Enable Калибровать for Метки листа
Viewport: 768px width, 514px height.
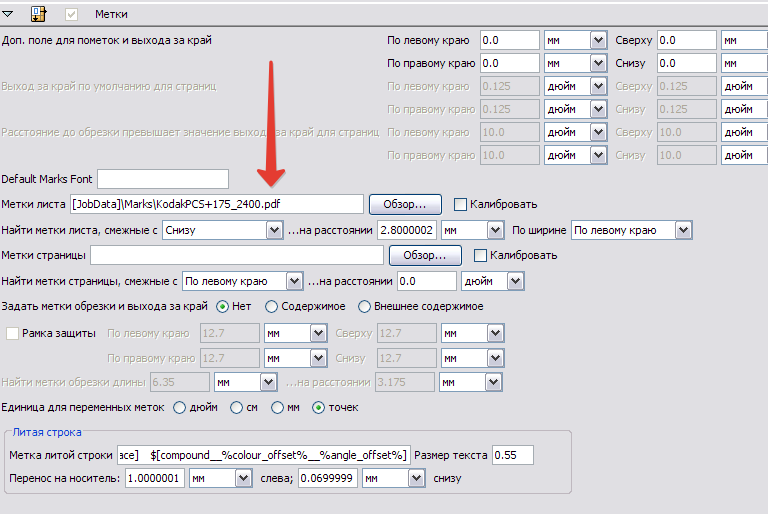(460, 204)
